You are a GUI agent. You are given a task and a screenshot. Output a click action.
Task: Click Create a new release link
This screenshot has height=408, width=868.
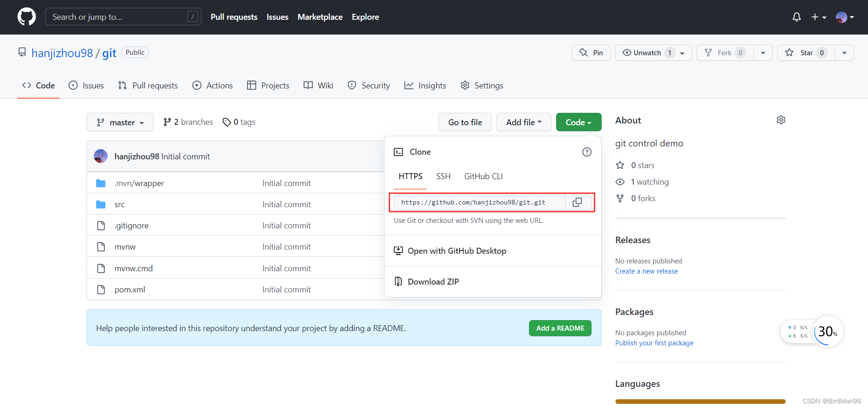pos(646,271)
